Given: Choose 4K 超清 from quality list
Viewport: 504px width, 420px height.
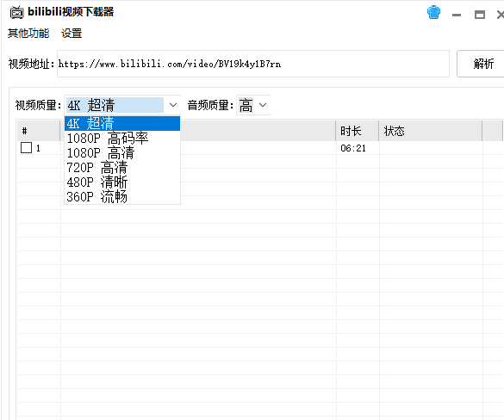Looking at the screenshot, I should click(x=122, y=123).
